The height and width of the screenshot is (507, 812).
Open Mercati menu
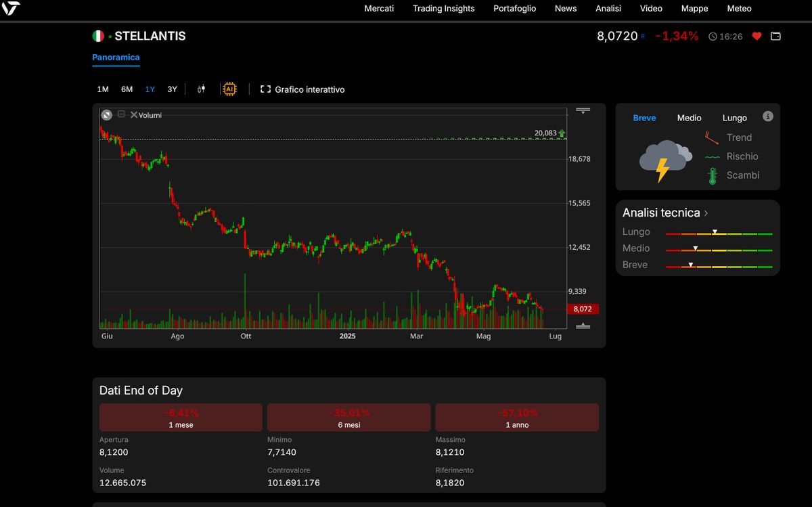tap(379, 9)
